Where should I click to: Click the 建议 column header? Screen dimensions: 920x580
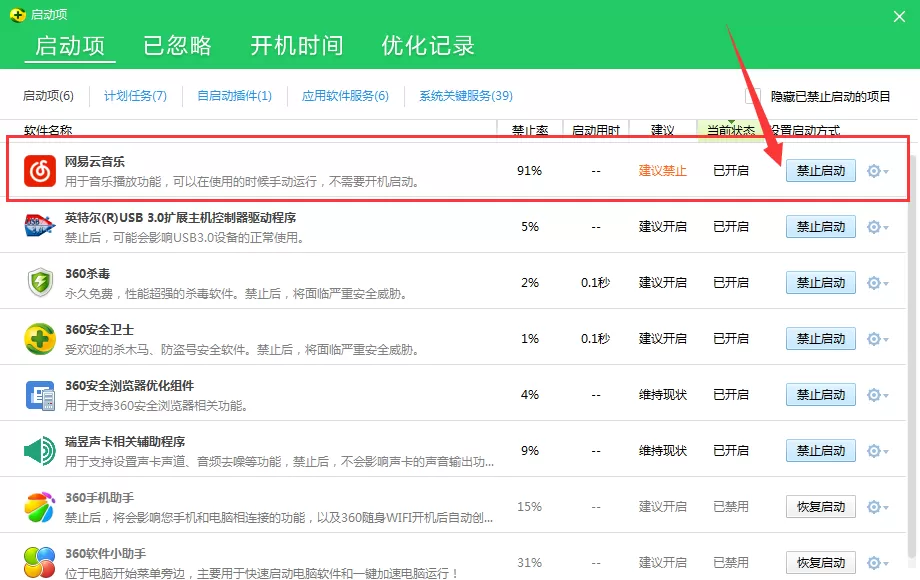coord(662,130)
